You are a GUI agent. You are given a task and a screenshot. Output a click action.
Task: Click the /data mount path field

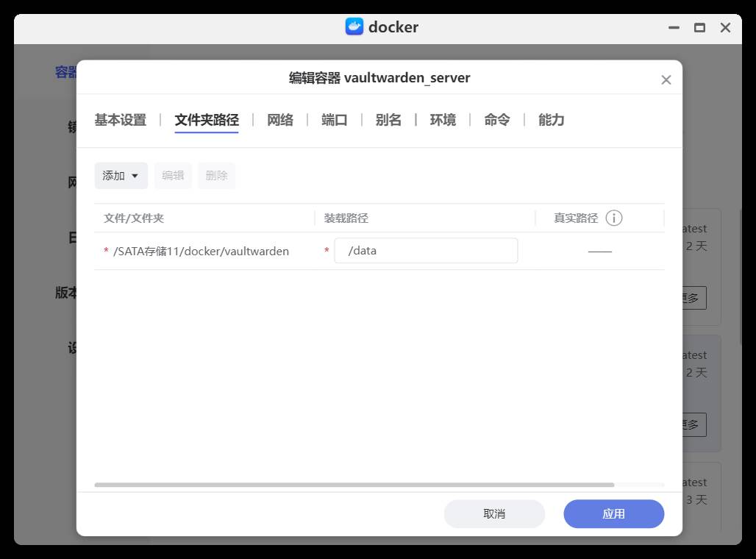point(427,250)
